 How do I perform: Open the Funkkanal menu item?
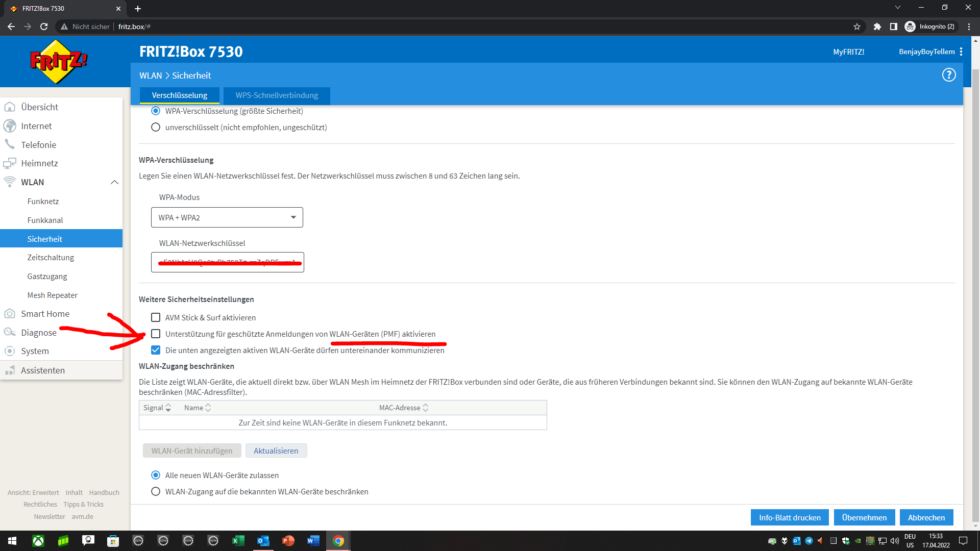pos(45,220)
